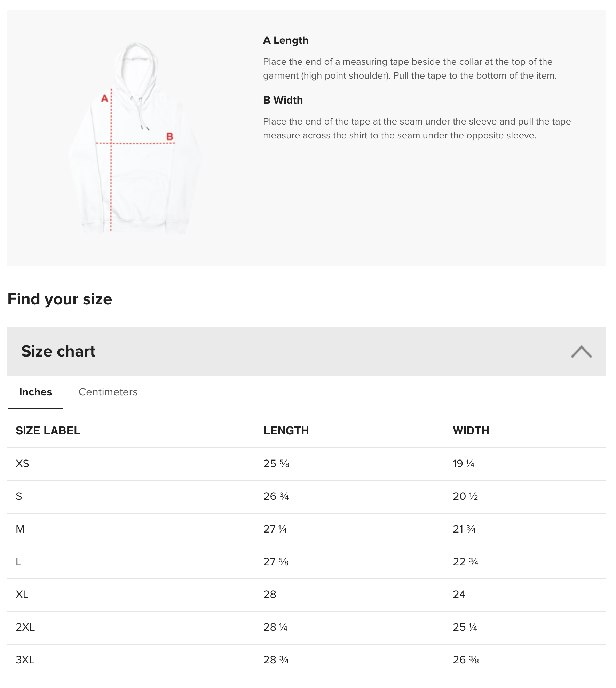Click the B Width heading

tap(283, 100)
